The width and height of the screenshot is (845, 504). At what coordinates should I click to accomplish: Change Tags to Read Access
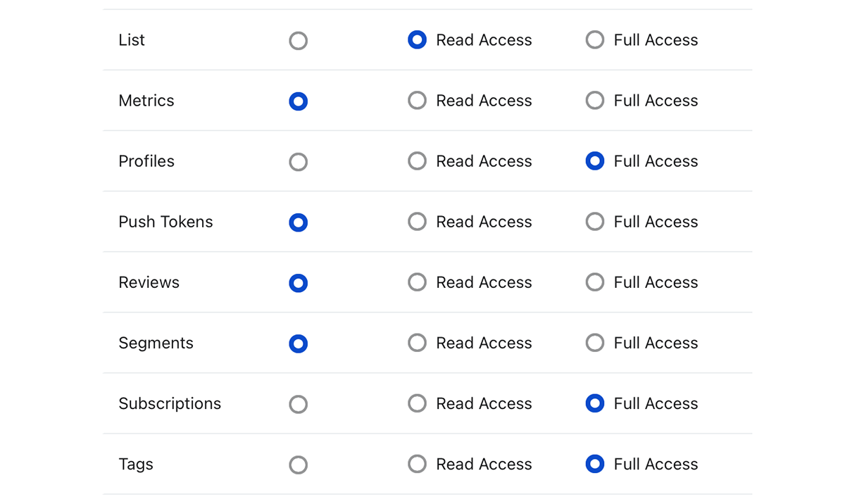pyautogui.click(x=418, y=464)
